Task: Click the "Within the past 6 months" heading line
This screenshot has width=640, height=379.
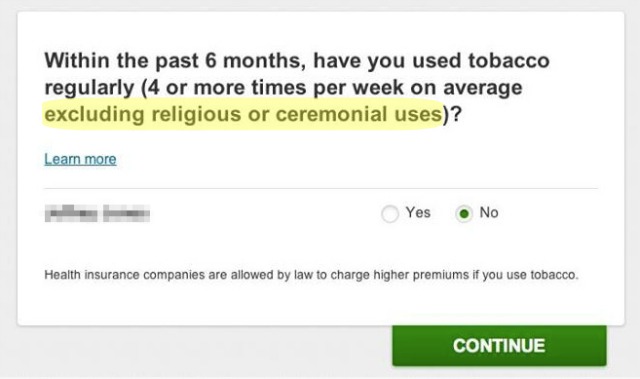Action: [297, 61]
